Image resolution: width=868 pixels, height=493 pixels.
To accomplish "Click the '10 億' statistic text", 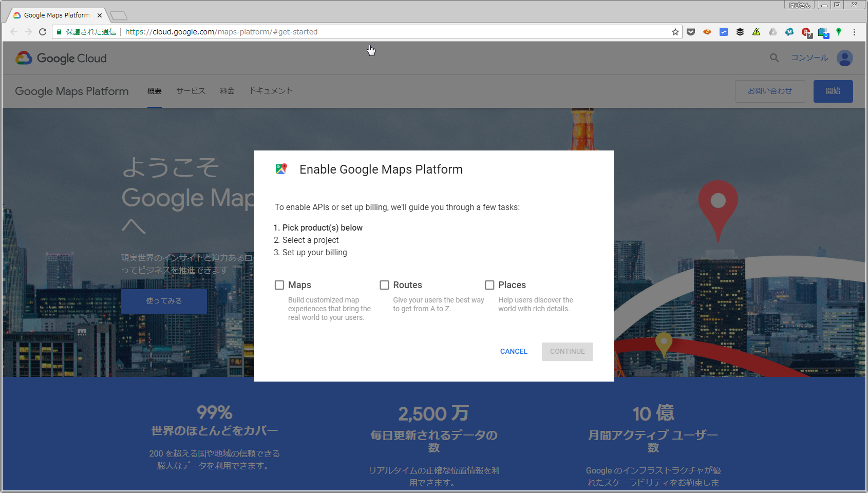I will (x=653, y=413).
